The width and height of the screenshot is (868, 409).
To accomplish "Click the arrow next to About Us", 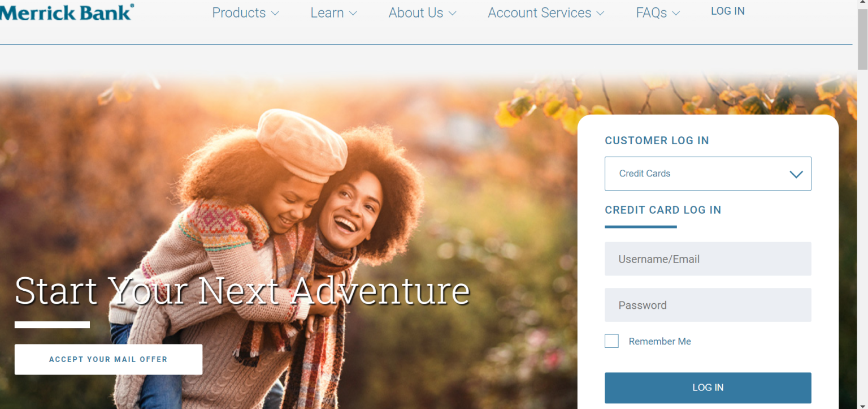I will pos(452,14).
